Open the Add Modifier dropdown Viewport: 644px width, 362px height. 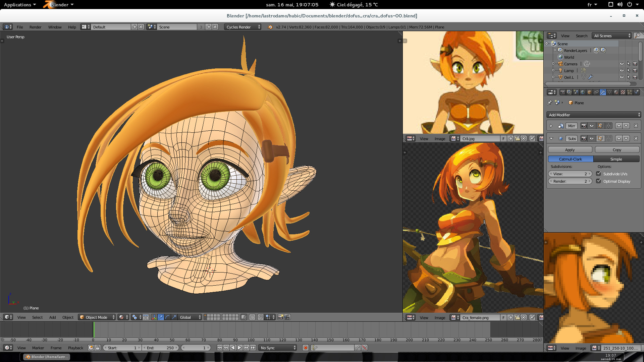pyautogui.click(x=594, y=115)
